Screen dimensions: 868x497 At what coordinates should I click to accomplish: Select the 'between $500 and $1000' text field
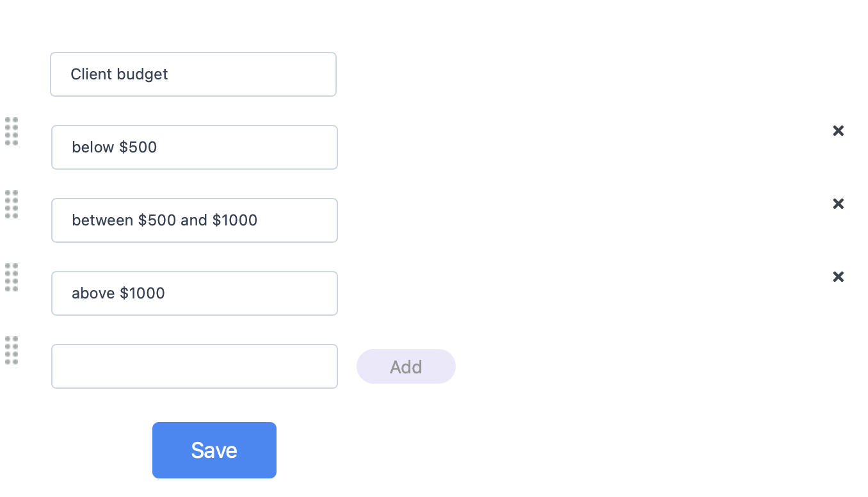pyautogui.click(x=195, y=220)
